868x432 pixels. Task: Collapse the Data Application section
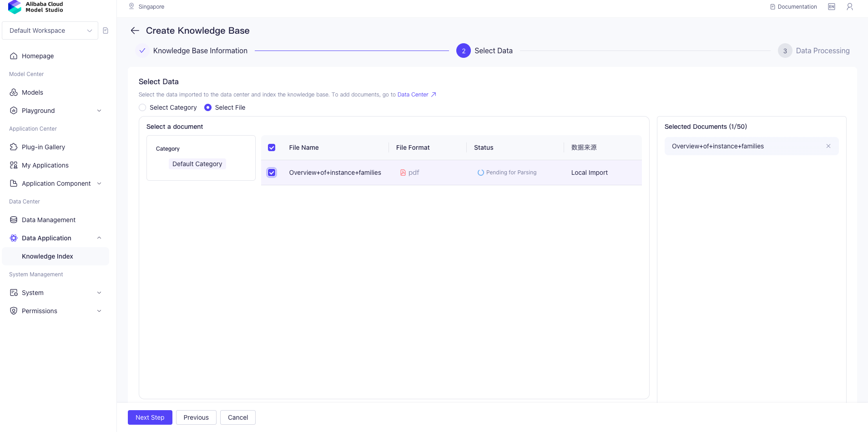(99, 238)
